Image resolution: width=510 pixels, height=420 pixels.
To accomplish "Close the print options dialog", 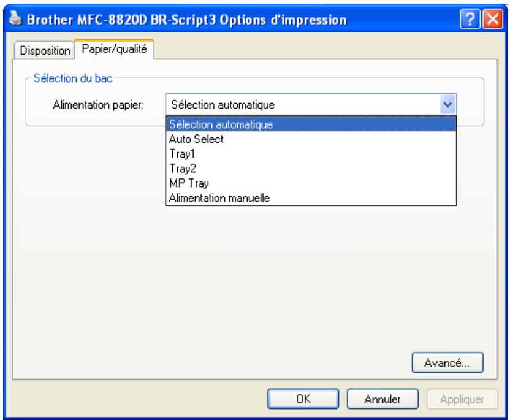I will (493, 19).
